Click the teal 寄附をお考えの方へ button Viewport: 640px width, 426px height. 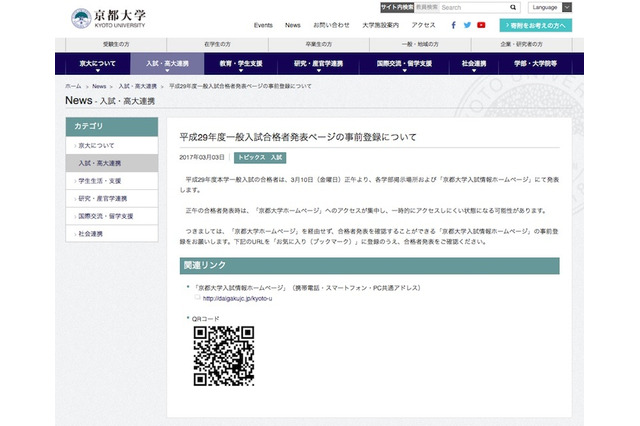pyautogui.click(x=536, y=25)
